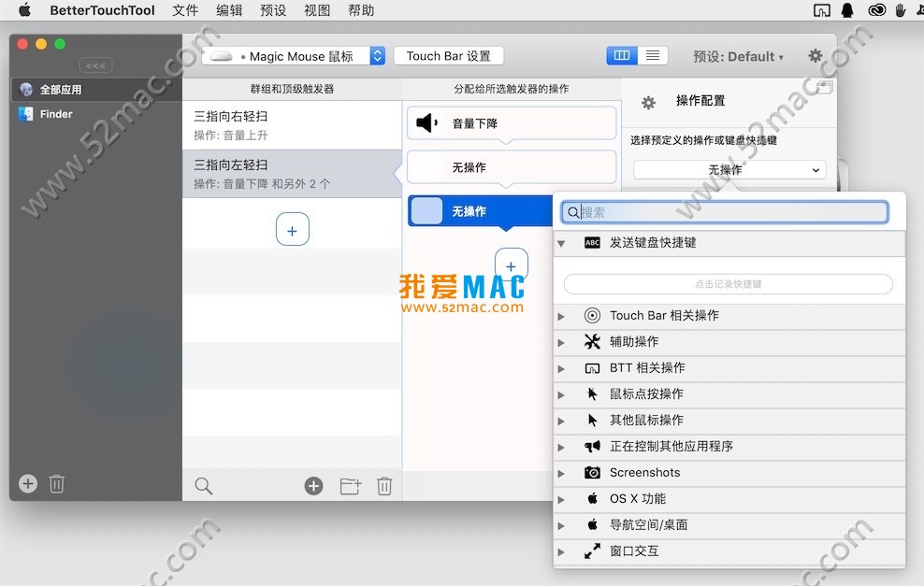Delete selected trigger with trash icon
The height and width of the screenshot is (586, 924).
(x=384, y=486)
